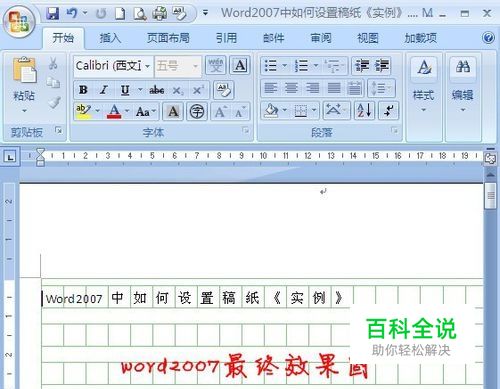Open underline style dropdown arrow
The width and height of the screenshot is (500, 389).
click(x=140, y=90)
